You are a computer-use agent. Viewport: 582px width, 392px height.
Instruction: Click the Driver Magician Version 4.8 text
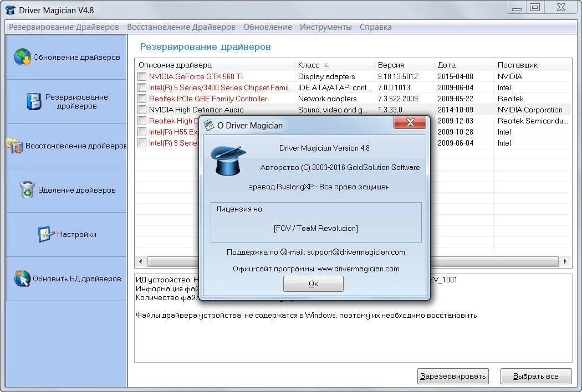point(324,148)
